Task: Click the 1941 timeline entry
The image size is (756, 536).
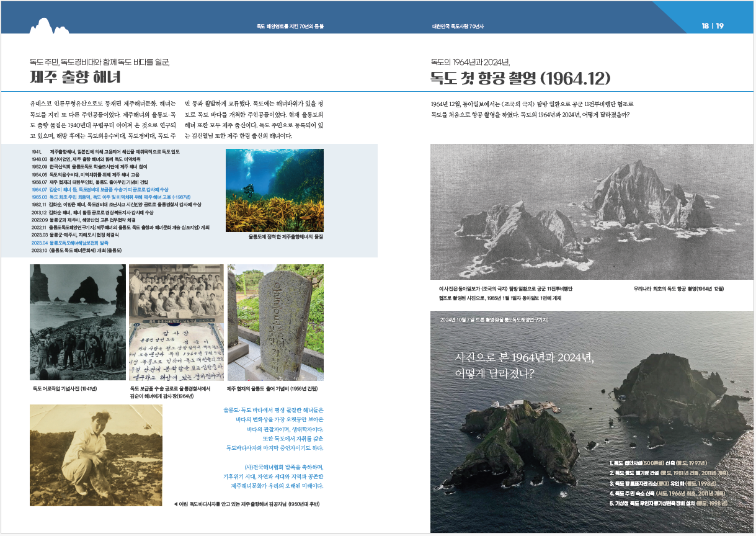Action: point(105,151)
